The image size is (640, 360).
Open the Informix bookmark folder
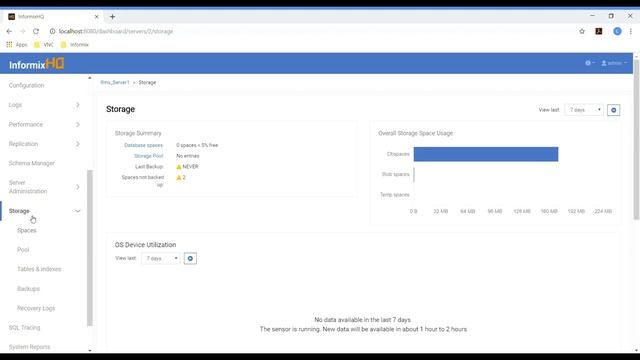click(75, 45)
